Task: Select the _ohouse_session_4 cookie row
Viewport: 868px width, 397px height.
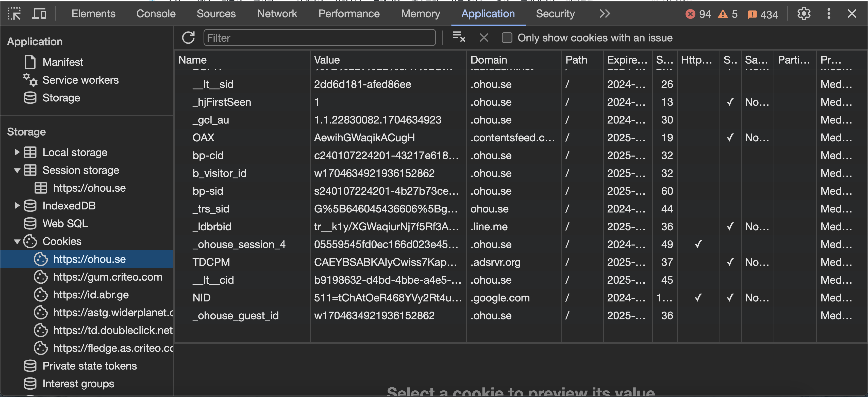Action: coord(239,245)
